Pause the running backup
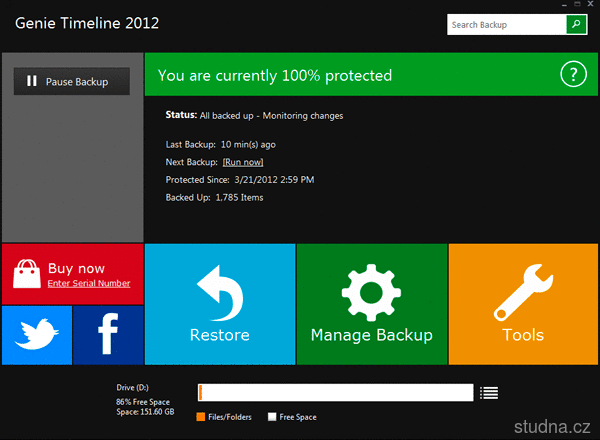Screen dimensions: 600x440 [x=71, y=82]
